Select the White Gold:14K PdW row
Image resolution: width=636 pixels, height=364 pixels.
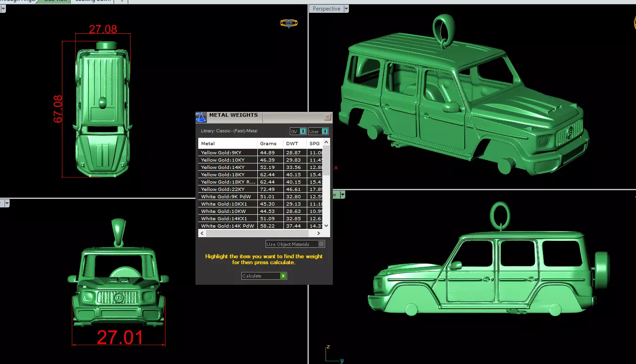[261, 226]
